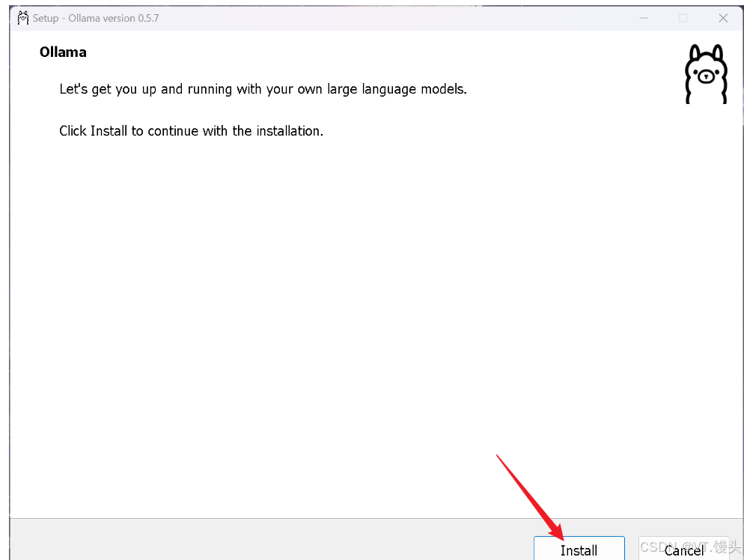The height and width of the screenshot is (560, 744).
Task: Click the 'Click Install to continue' text
Action: point(191,131)
